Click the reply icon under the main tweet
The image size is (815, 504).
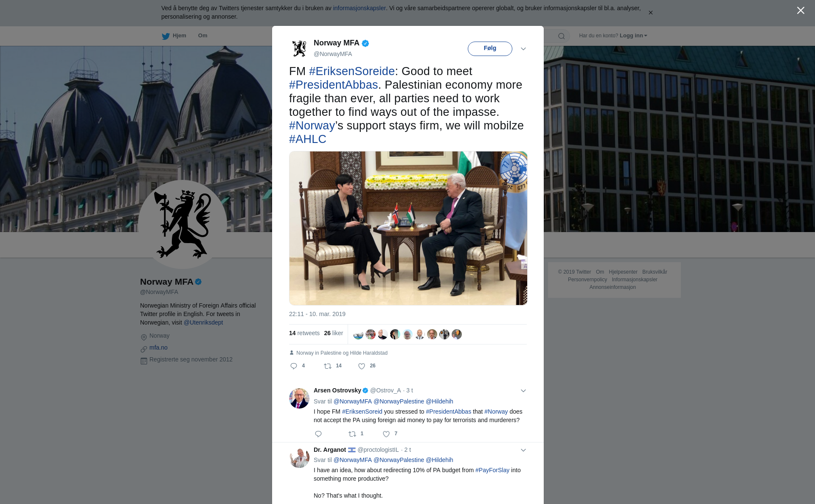[x=293, y=366]
